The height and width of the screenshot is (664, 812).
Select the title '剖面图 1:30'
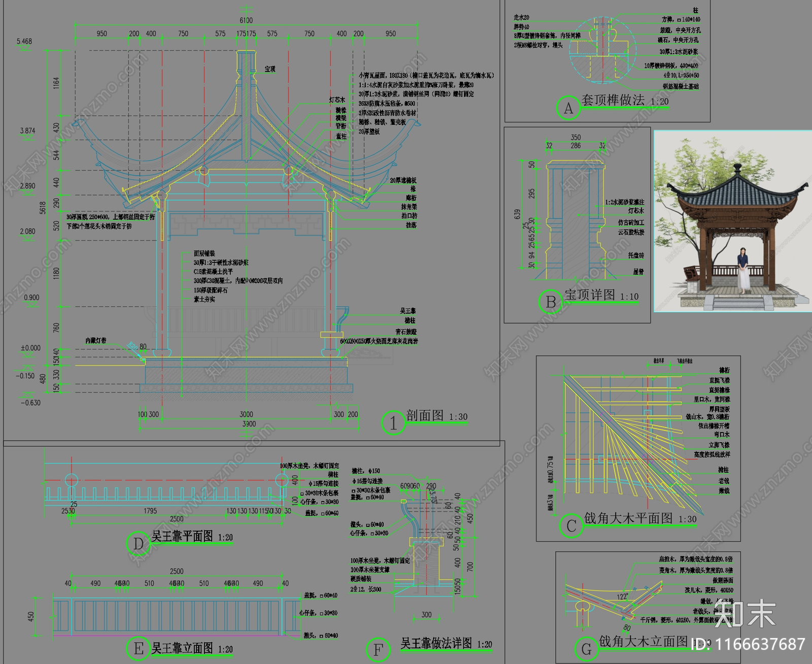[437, 416]
